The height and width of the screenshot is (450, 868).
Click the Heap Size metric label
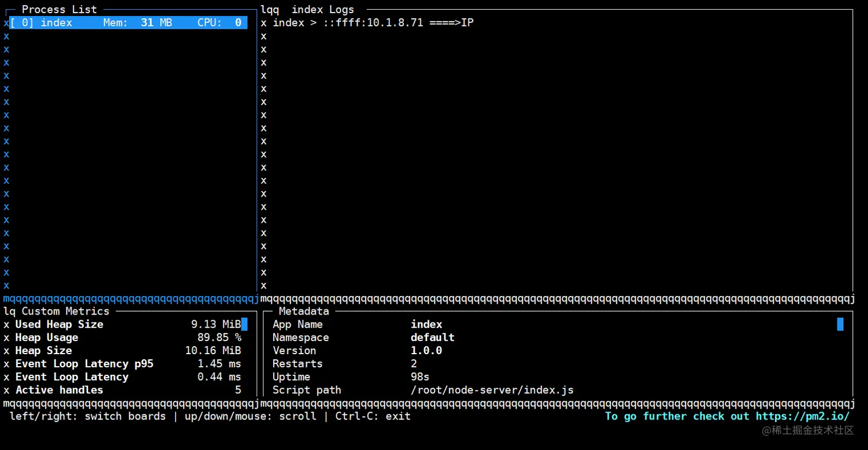click(44, 351)
